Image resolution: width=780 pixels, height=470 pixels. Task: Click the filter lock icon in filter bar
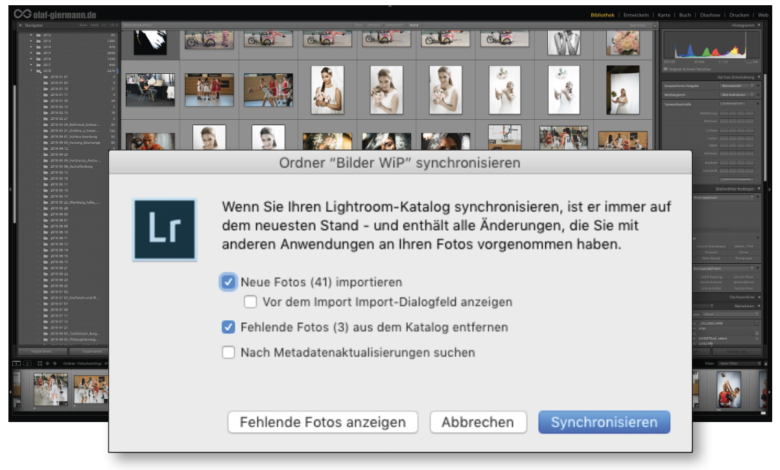click(655, 25)
